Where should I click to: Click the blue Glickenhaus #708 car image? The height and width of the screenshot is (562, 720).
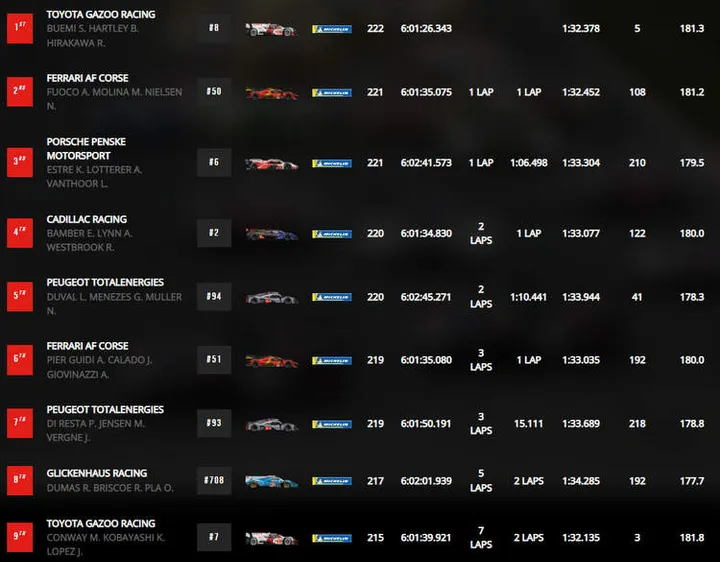tap(271, 482)
